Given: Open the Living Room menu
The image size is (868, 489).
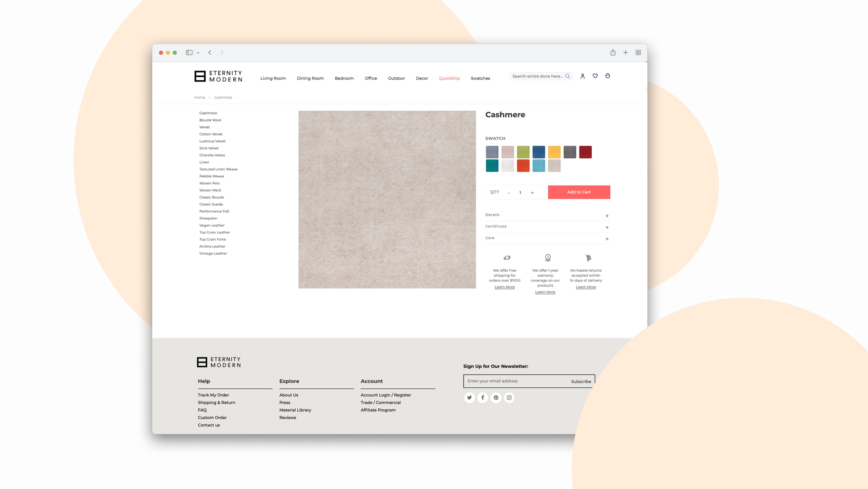Looking at the screenshot, I should [273, 78].
